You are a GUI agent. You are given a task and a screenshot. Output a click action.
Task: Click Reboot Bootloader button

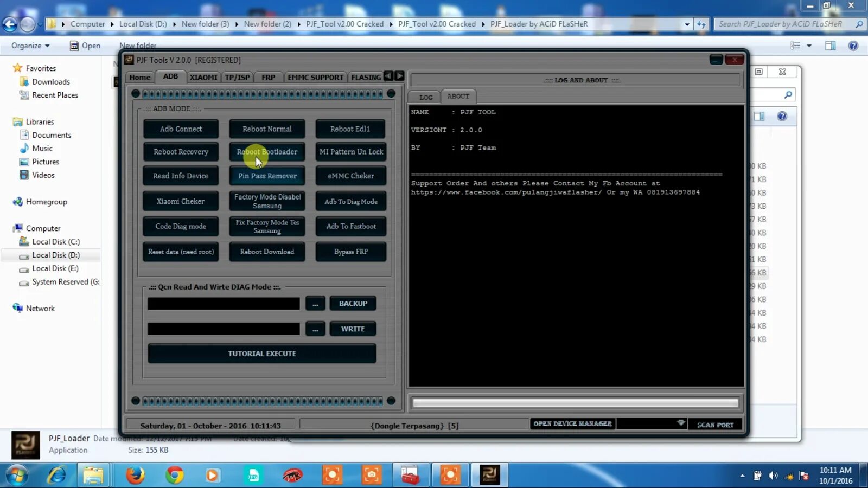pos(267,152)
